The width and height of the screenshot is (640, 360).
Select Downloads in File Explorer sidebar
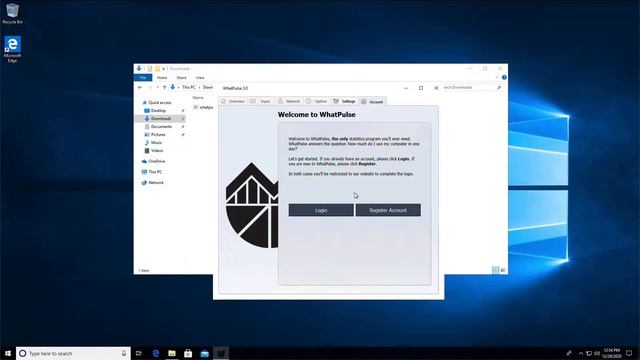160,119
